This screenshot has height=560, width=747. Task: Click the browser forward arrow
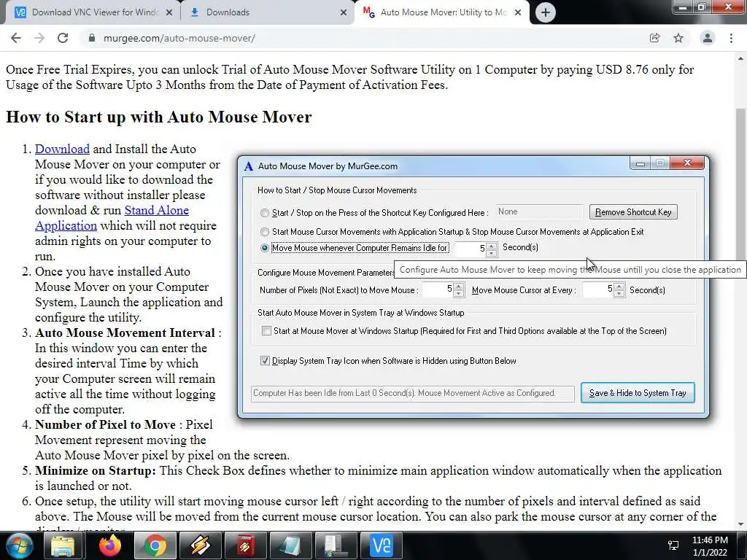tap(39, 38)
